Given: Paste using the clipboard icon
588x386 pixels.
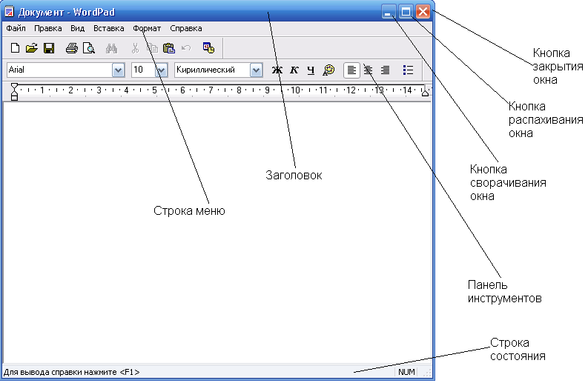Looking at the screenshot, I should point(169,48).
